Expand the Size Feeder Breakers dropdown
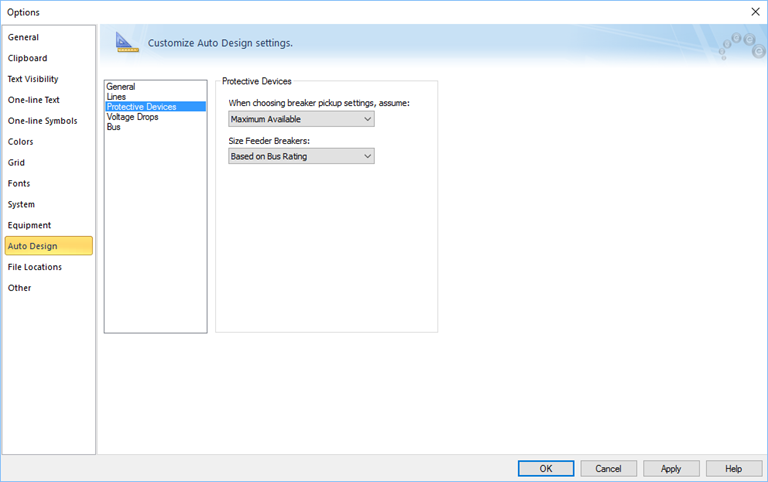The width and height of the screenshot is (768, 482). coord(301,156)
